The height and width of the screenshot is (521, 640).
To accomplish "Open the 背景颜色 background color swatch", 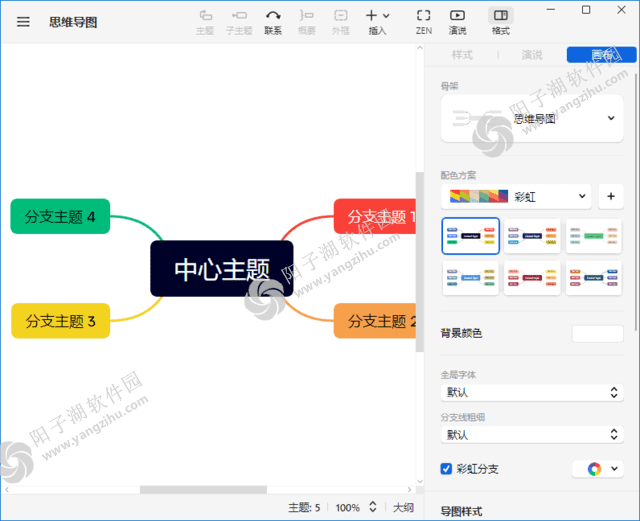I will coord(598,333).
